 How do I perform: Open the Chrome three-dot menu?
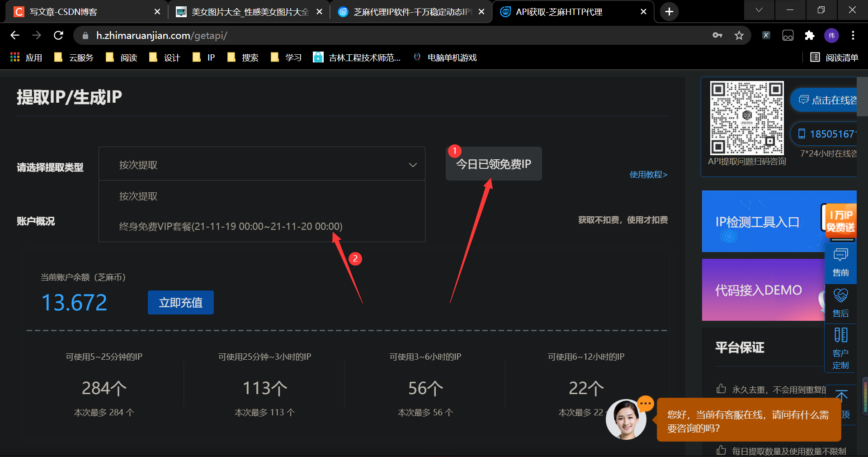(853, 35)
